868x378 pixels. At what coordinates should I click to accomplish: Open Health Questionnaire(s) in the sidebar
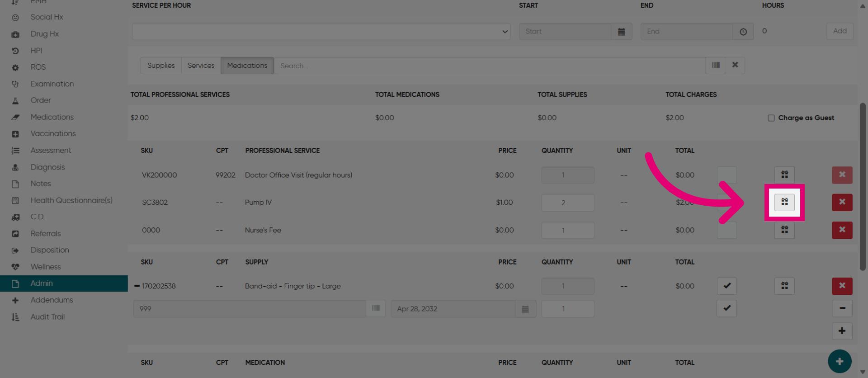(x=71, y=200)
